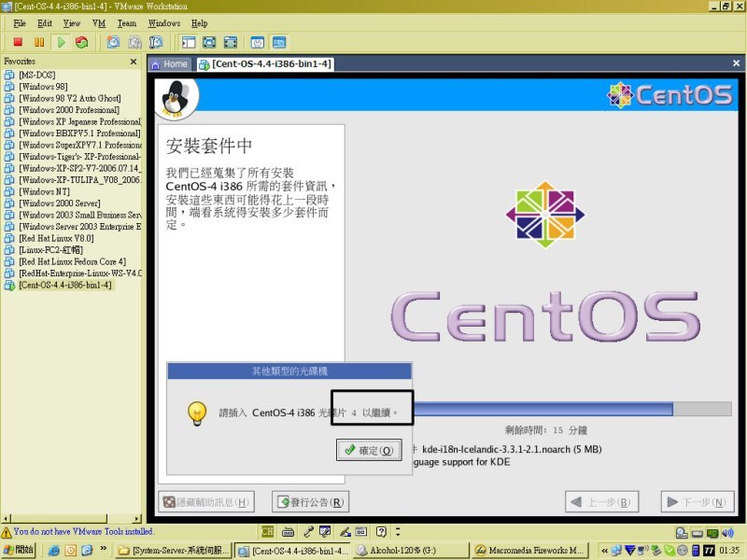The image size is (747, 560).
Task: Click the Full Screen toolbar icon
Action: [209, 42]
